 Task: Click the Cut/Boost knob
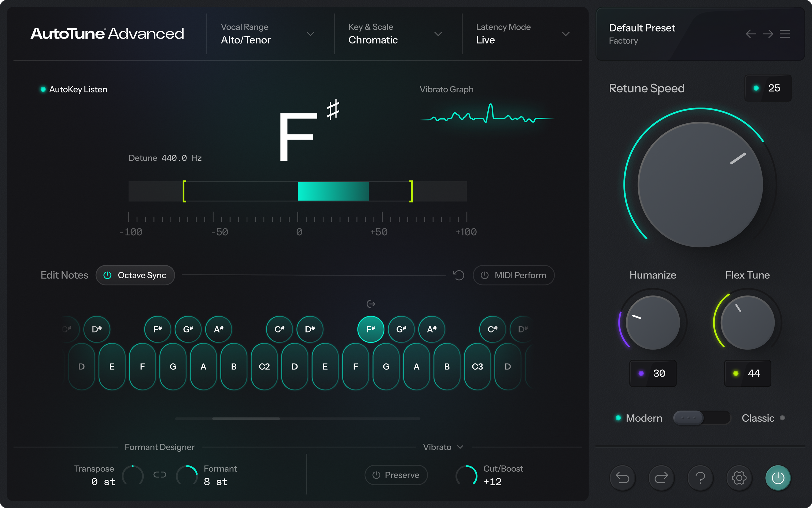pos(466,475)
